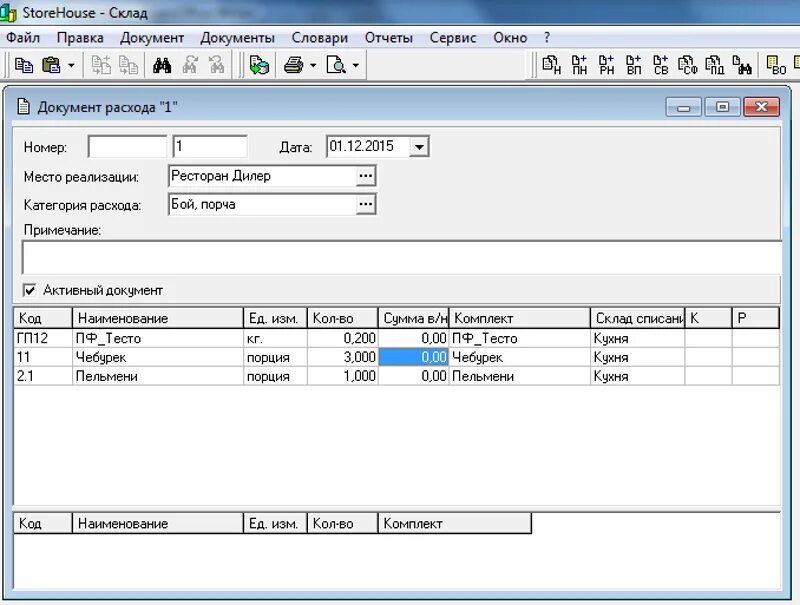Click the Примечание text area
Viewport: 800px width, 605px height.
click(402, 258)
